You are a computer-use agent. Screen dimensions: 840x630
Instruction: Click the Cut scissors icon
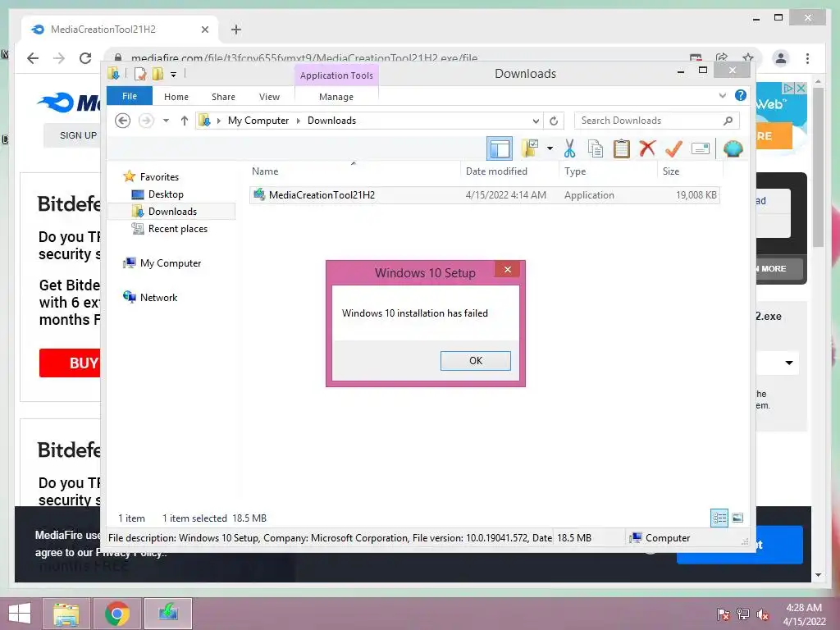click(x=569, y=148)
